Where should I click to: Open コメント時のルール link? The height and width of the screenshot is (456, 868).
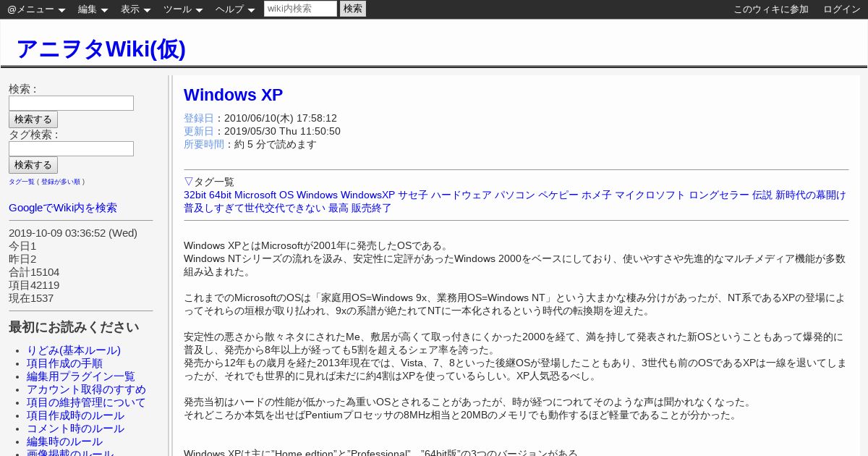[x=75, y=428]
